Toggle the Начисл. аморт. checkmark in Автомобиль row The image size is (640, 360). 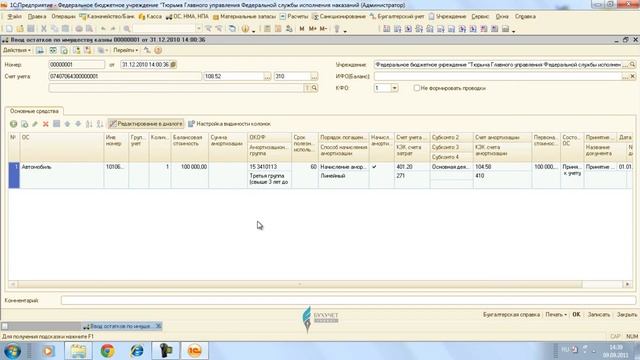pos(374,167)
